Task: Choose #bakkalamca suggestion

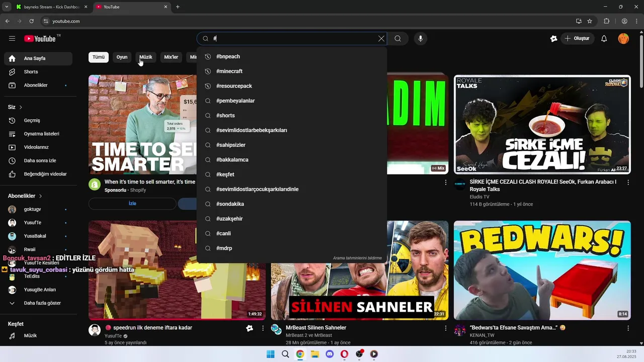Action: pyautogui.click(x=292, y=160)
